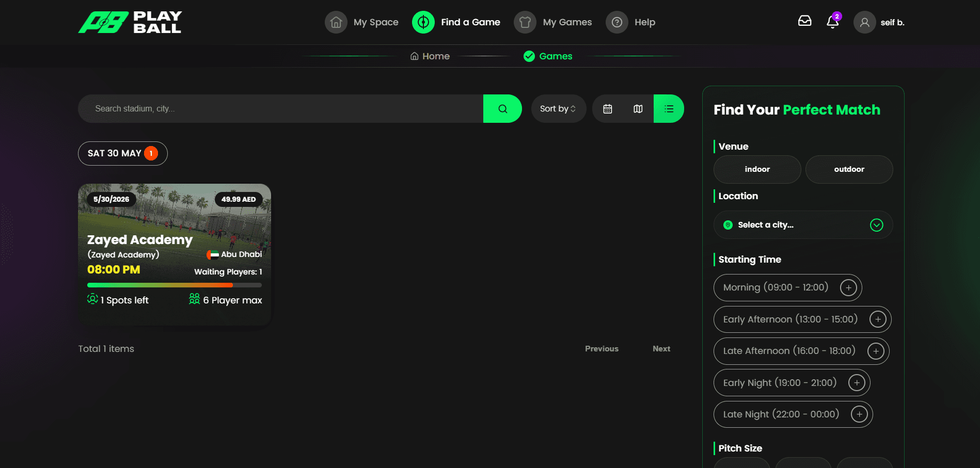The image size is (980, 468).
Task: Click the Search stadium, city input field
Action: pyautogui.click(x=280, y=108)
